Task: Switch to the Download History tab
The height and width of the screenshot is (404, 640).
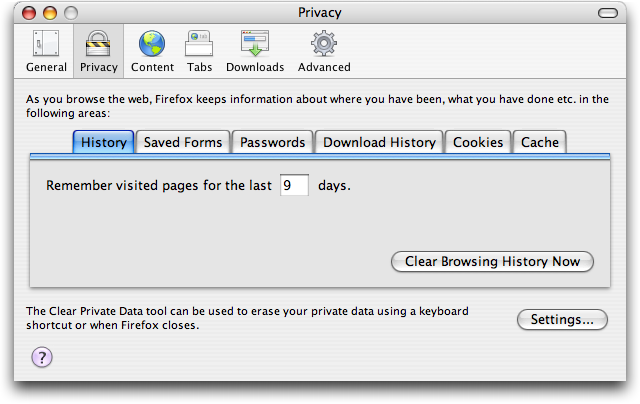Action: click(379, 142)
